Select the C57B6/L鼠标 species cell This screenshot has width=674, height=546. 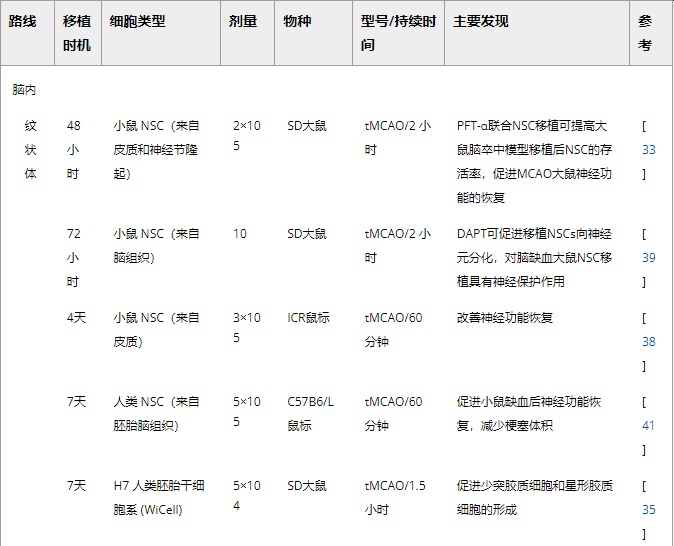point(311,413)
